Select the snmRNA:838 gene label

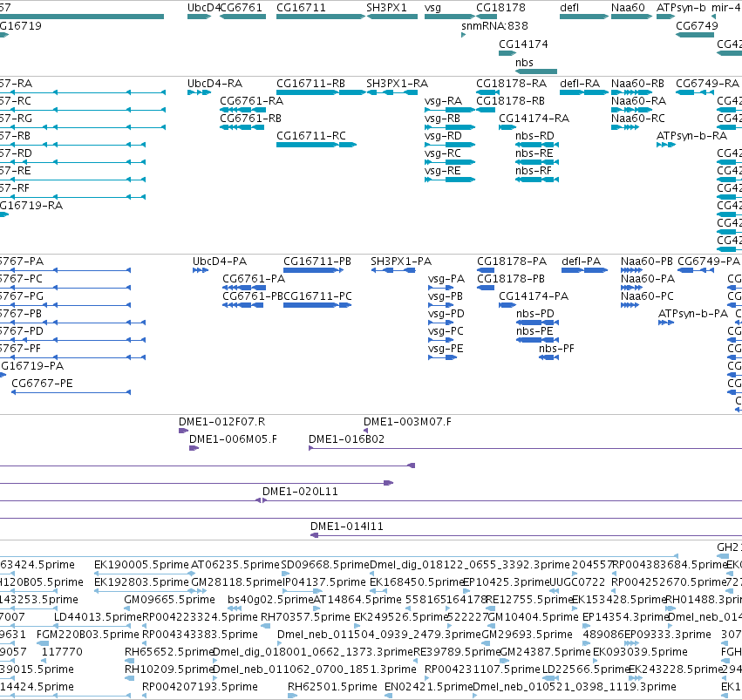coord(495,25)
